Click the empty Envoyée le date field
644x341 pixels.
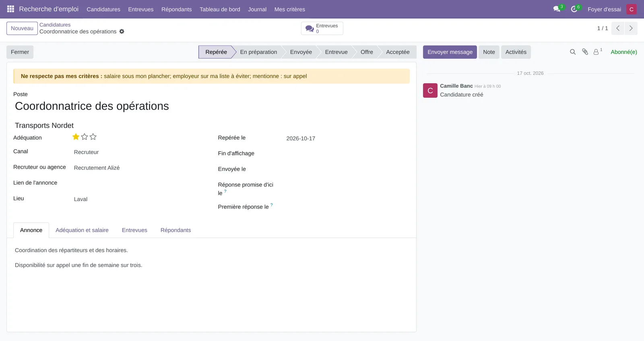tap(347, 170)
